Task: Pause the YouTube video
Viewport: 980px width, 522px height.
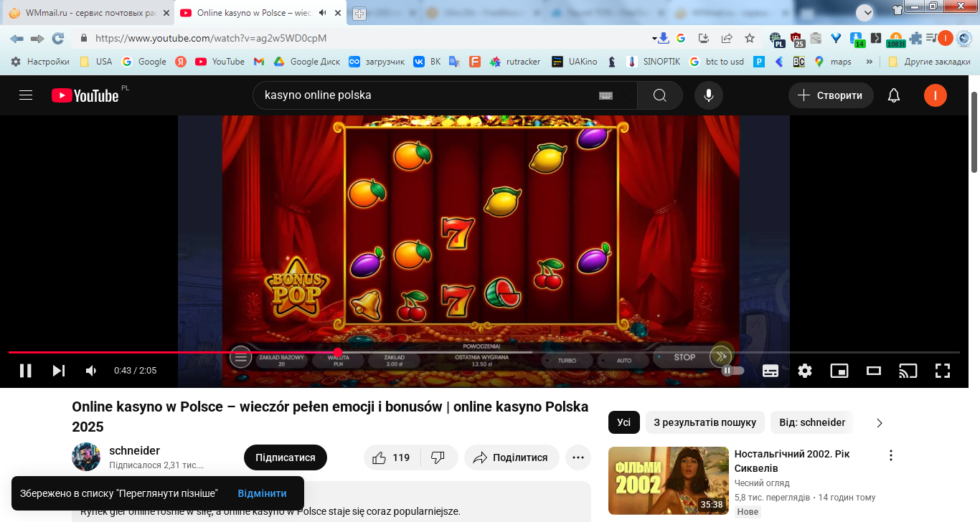Action: point(25,371)
